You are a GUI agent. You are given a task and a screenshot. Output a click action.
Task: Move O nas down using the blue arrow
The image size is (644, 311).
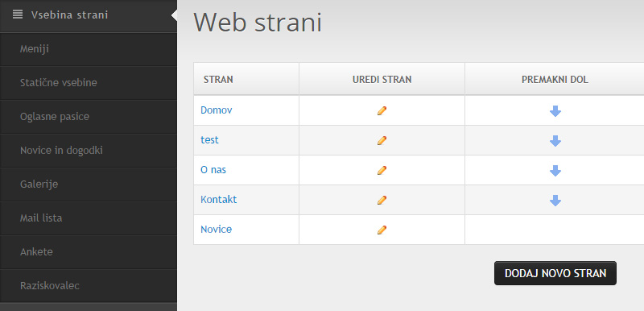555,171
